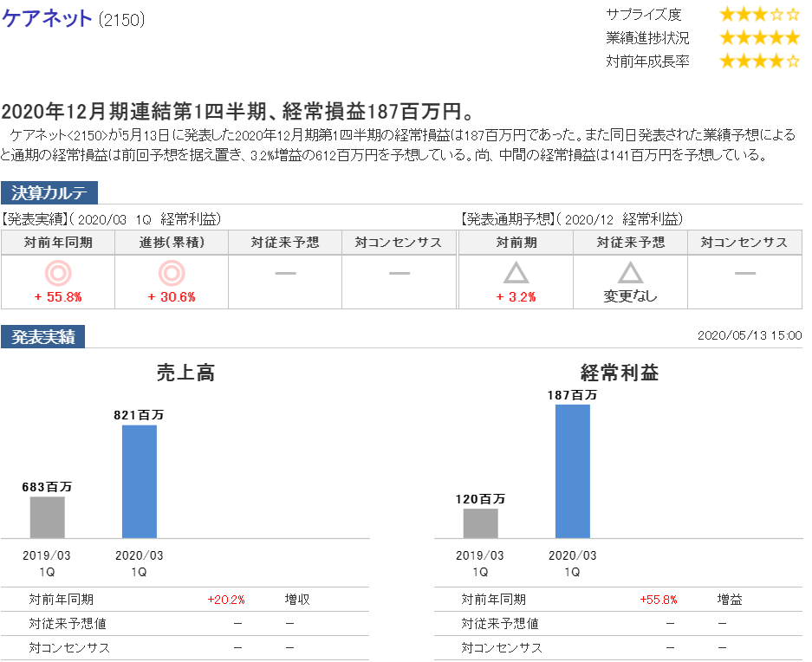This screenshot has height=662, width=812.
Task: Click the + 3.2% forecast value
Action: coord(516,297)
